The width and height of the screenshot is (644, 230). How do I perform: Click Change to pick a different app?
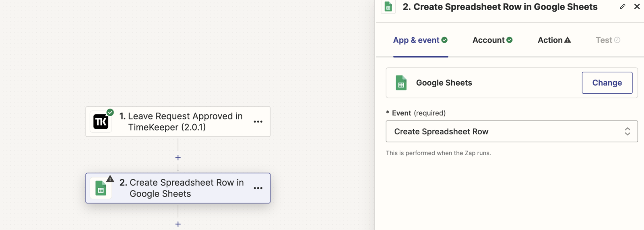click(x=607, y=83)
